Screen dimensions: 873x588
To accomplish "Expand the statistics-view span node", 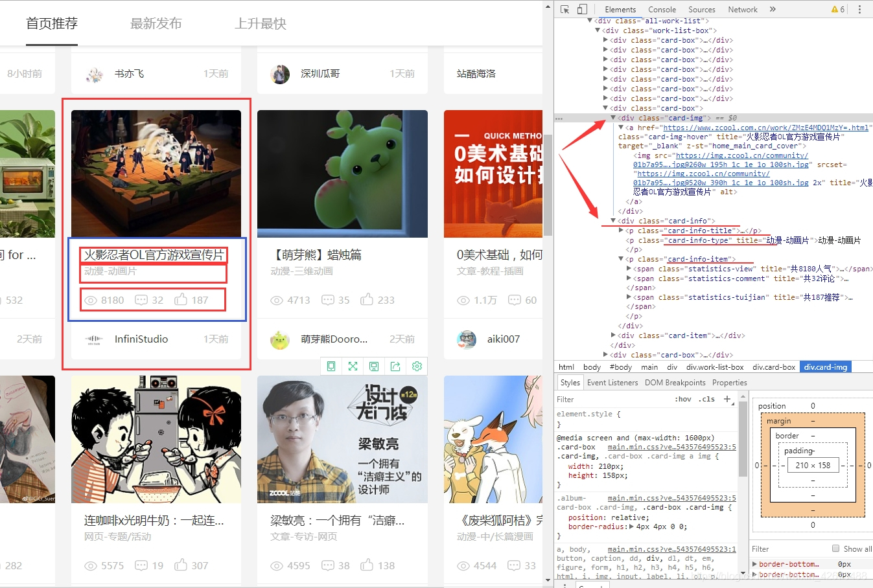I will [x=629, y=269].
